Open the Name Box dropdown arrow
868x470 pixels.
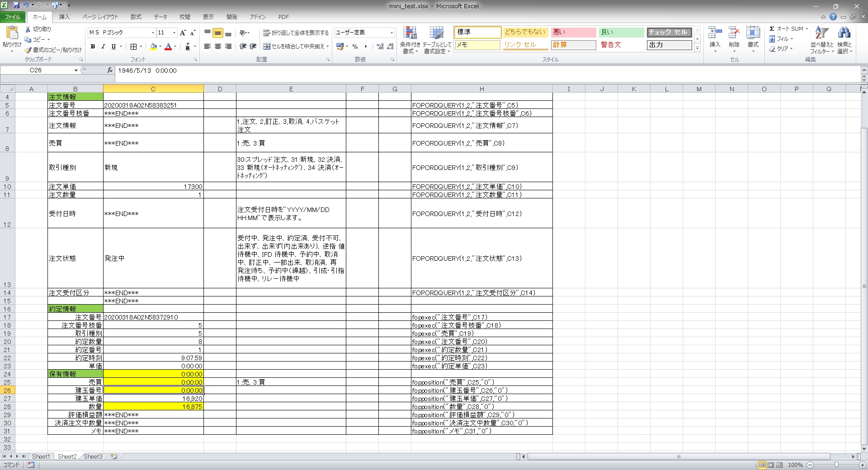click(x=76, y=70)
